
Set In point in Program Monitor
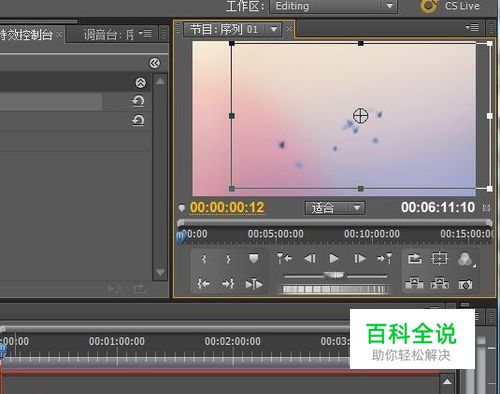[x=204, y=259]
